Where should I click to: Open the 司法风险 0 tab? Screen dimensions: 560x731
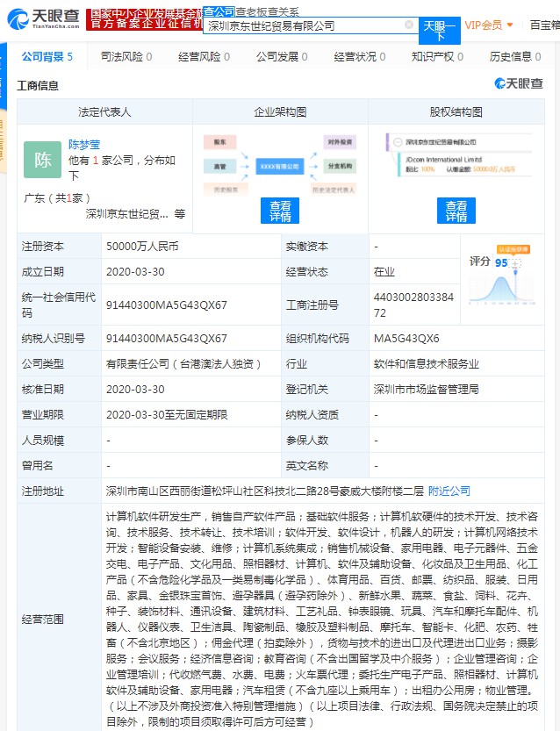126,57
